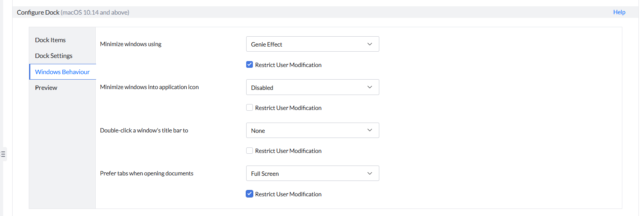Image resolution: width=644 pixels, height=216 pixels.
Task: Expand the Double-click title bar None dropdown
Action: (x=312, y=130)
